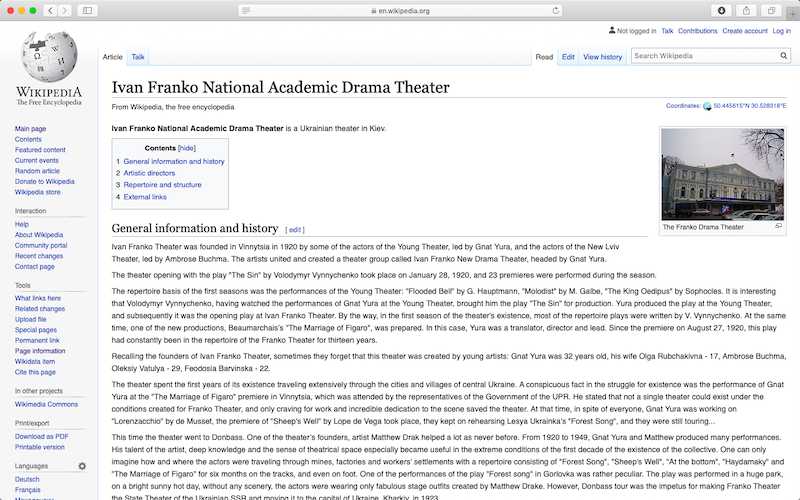This screenshot has width=800, height=500.
Task: Click the Wikipedia globe logo
Action: pos(49,57)
